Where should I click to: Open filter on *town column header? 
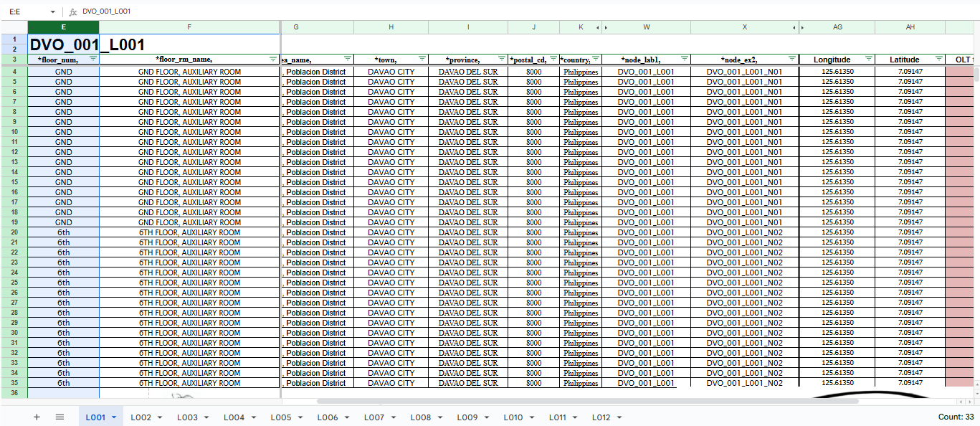pos(422,60)
